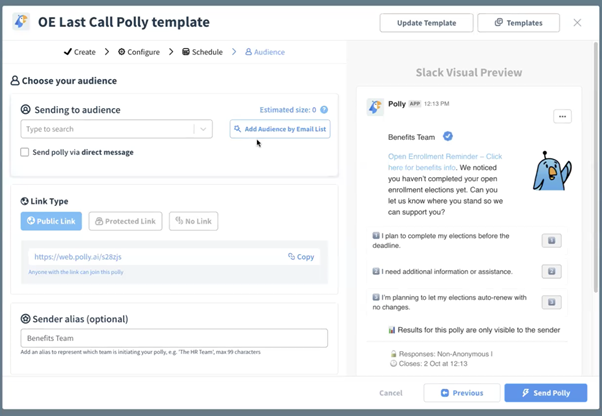Click the Sender alias input field

174,339
